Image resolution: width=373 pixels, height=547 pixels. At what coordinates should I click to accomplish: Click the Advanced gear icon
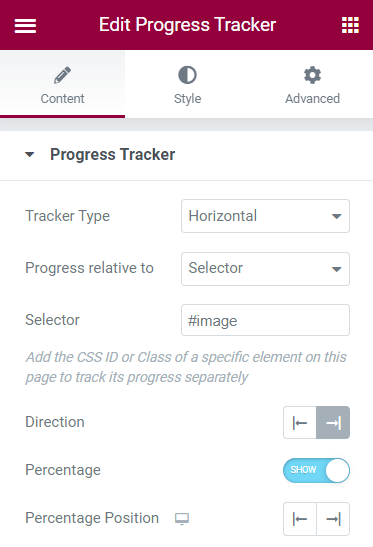pos(312,75)
